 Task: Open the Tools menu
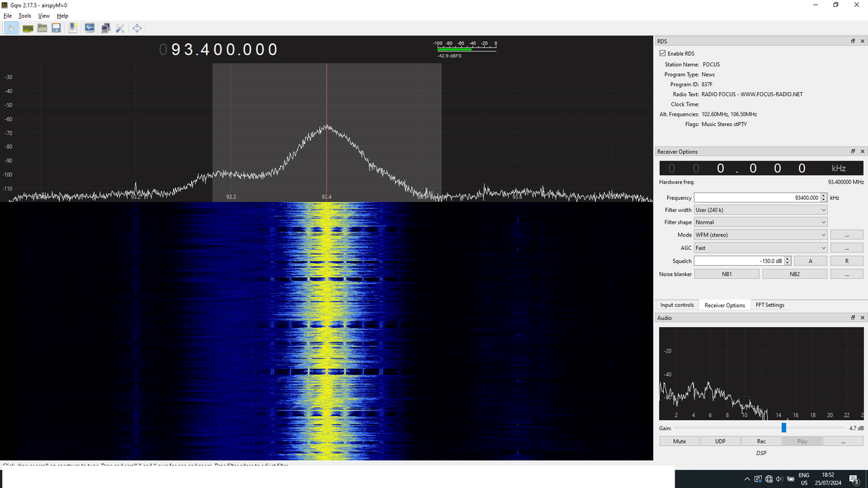pyautogui.click(x=24, y=16)
